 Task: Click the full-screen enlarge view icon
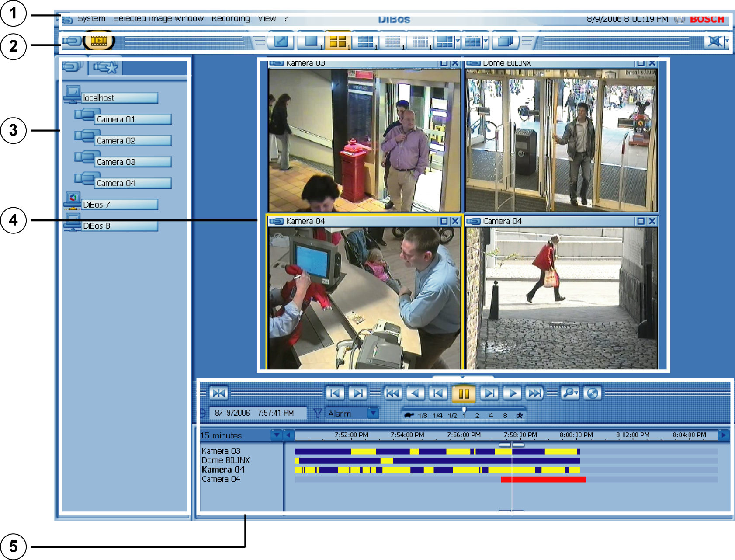coord(281,42)
